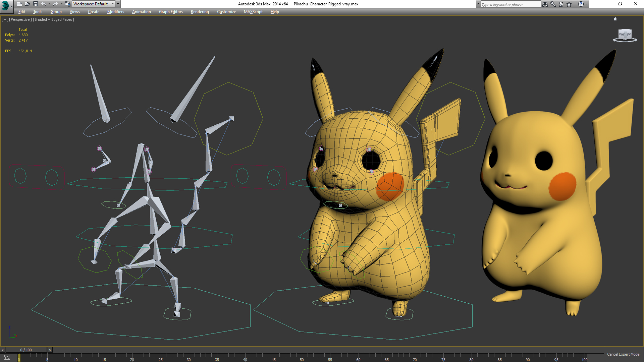Open the Redo history dropdown arrow
The image size is (644, 362).
tap(61, 4)
